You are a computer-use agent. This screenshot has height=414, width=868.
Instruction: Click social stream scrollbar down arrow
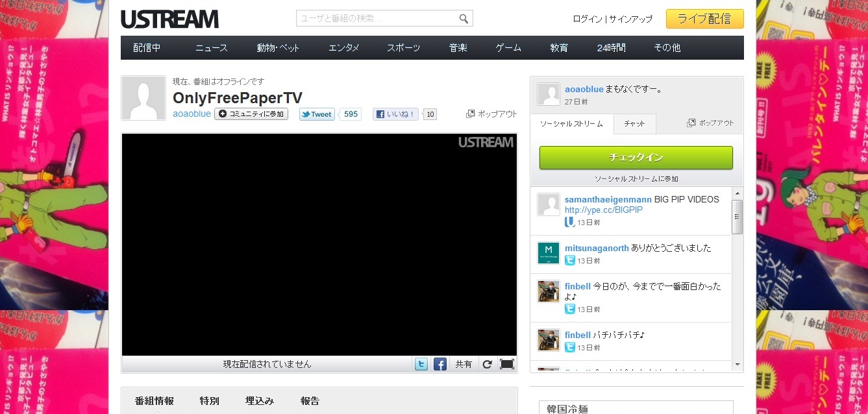pos(738,365)
